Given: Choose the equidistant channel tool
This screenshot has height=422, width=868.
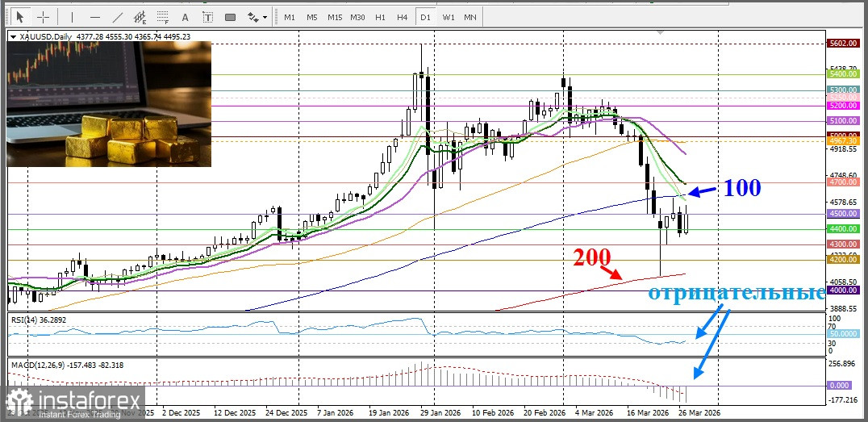Looking at the screenshot, I should point(140,17).
